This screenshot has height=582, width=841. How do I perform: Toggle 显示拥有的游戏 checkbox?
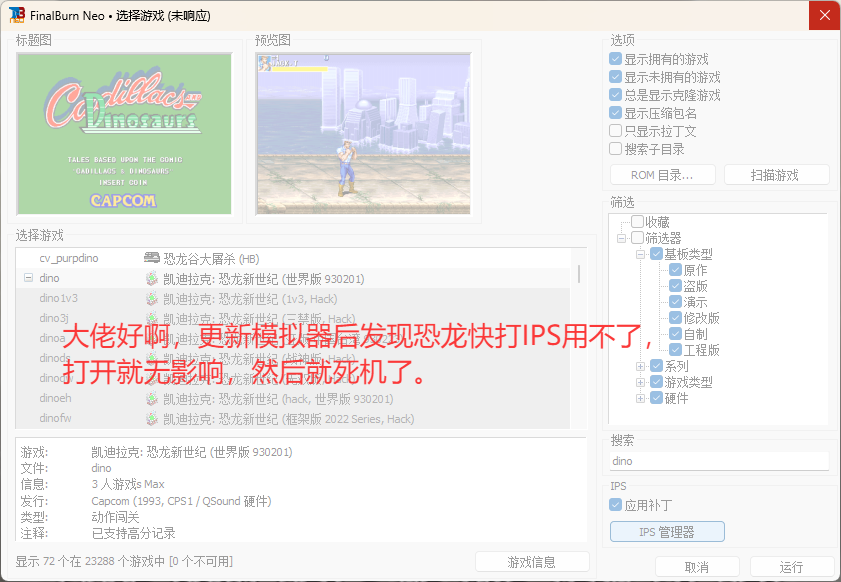click(x=616, y=58)
